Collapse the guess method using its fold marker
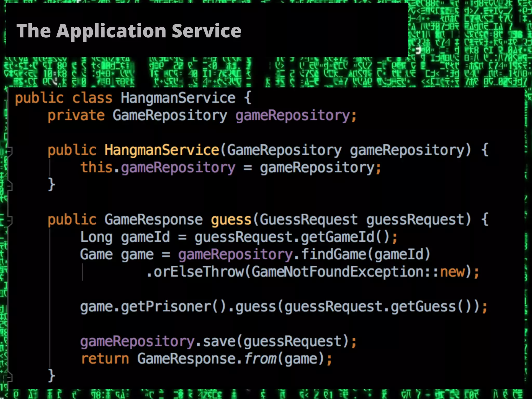The image size is (532, 399). 10,221
